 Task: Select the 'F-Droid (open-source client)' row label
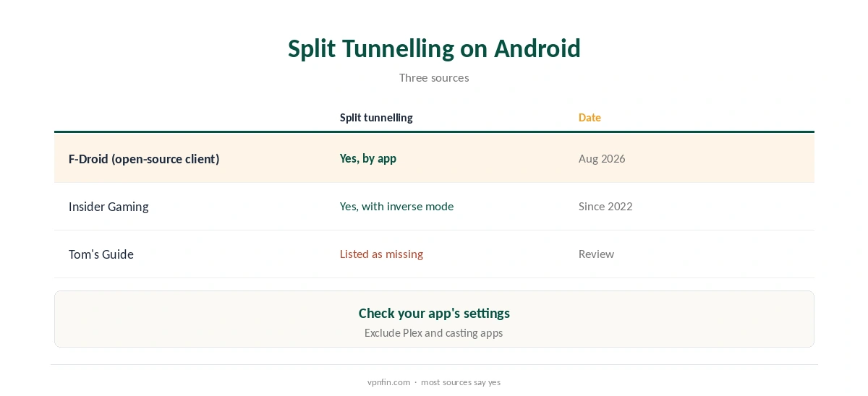click(144, 158)
